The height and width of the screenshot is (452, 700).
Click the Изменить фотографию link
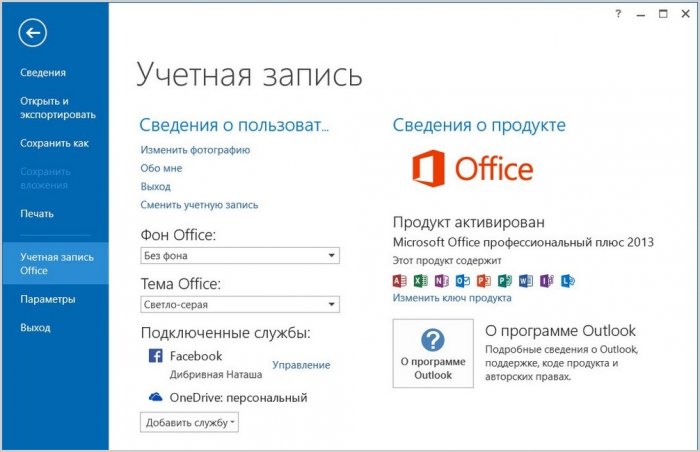195,150
